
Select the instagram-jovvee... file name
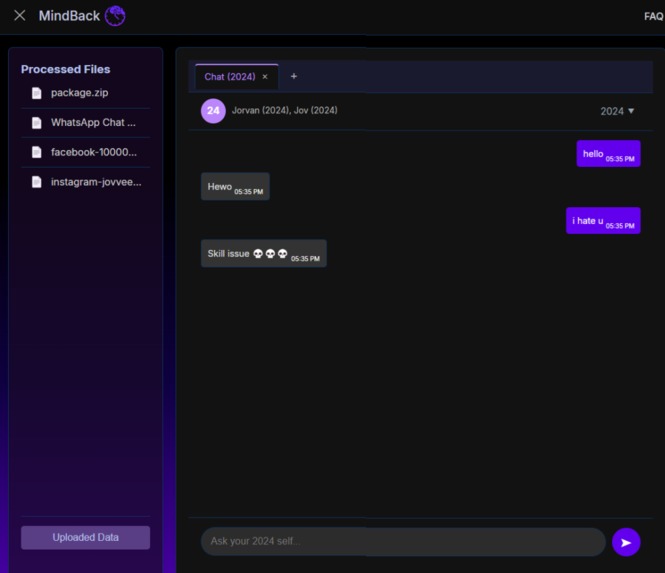coord(96,182)
